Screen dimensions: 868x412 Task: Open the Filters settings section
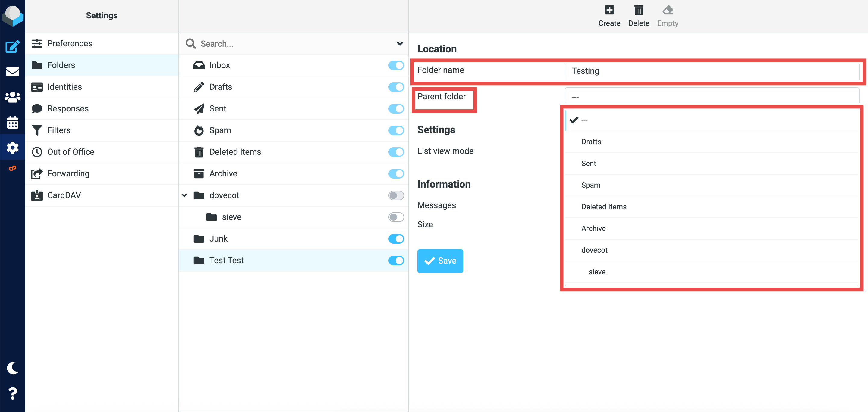(x=59, y=130)
